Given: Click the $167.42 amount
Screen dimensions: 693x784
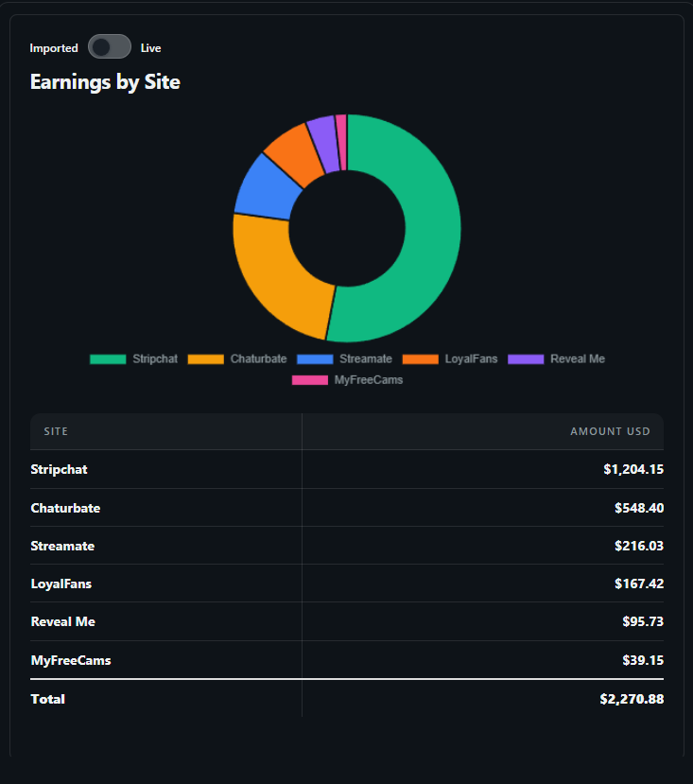Looking at the screenshot, I should click(639, 584).
